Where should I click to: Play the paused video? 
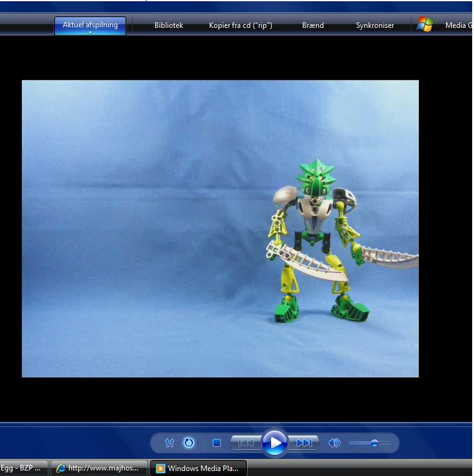click(x=275, y=443)
